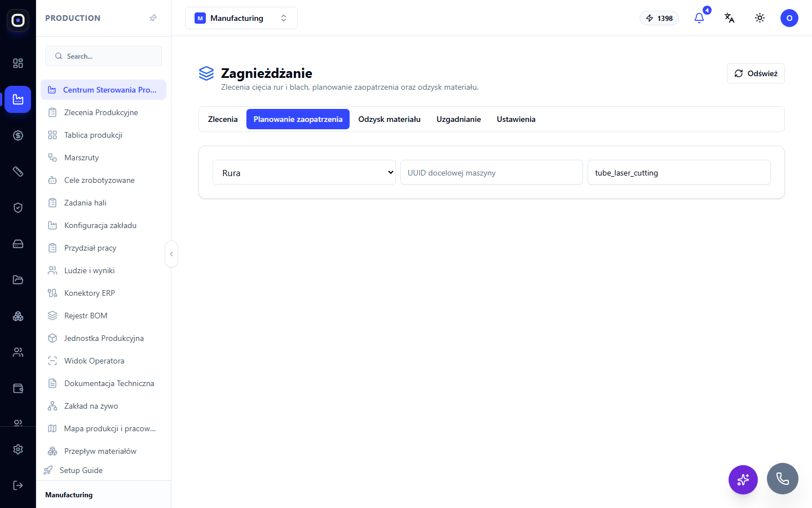Image resolution: width=812 pixels, height=508 pixels.
Task: Navigate to Marszruty
Action: (x=104, y=157)
